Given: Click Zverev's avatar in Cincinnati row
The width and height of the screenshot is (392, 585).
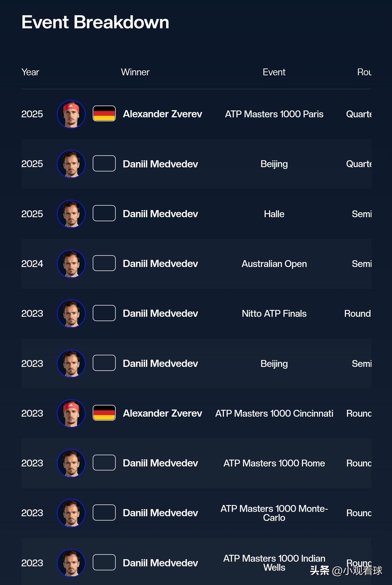Looking at the screenshot, I should [71, 413].
